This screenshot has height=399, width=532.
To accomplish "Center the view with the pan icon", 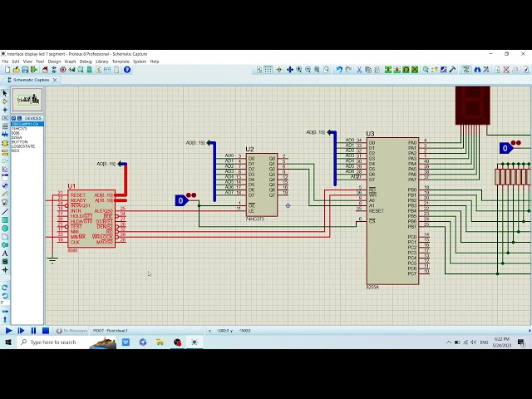I will [290, 70].
